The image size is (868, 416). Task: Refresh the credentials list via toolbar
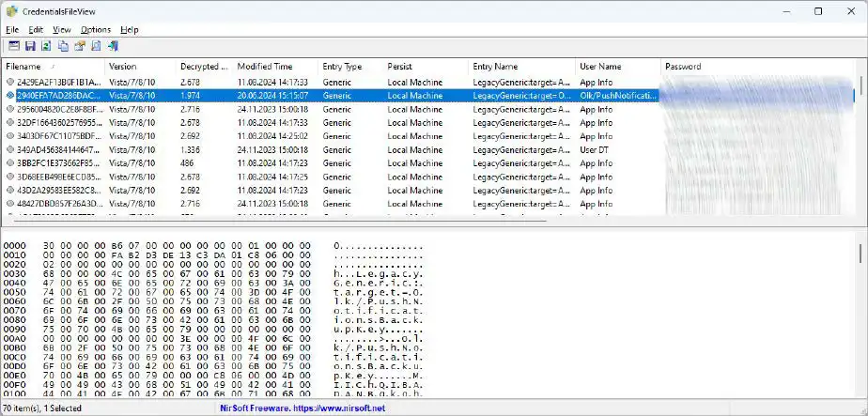[46, 46]
